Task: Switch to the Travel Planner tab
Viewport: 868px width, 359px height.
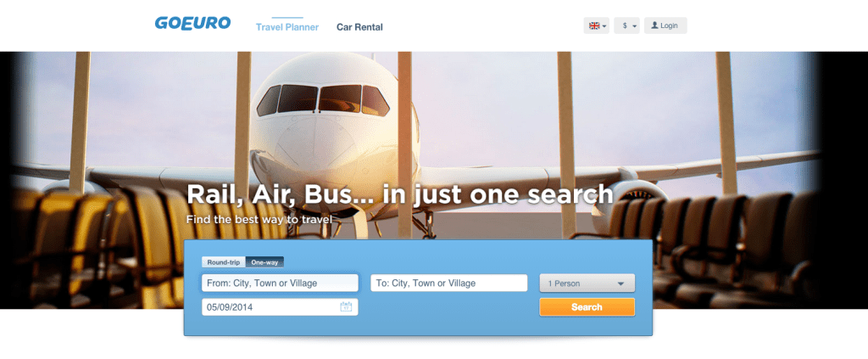Action: [x=287, y=27]
